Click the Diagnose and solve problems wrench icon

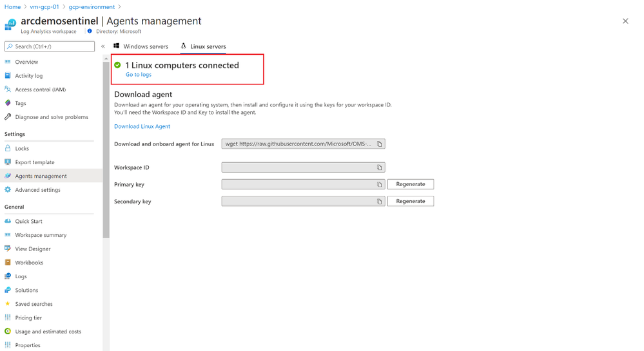click(7, 117)
